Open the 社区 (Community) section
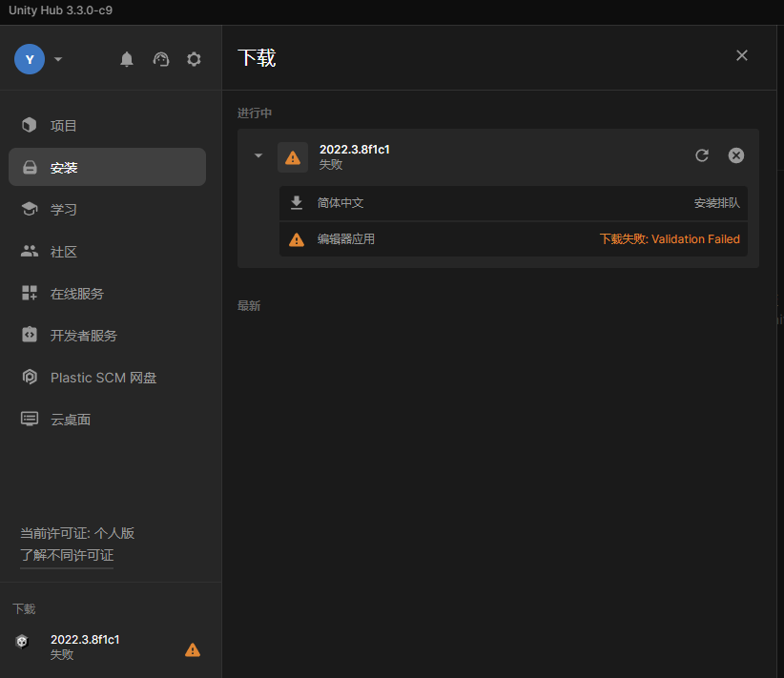784x678 pixels. pos(107,251)
